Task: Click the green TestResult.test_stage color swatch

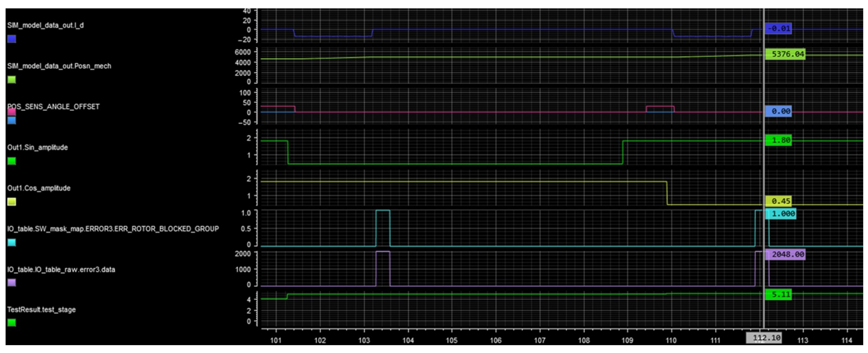Action: pos(12,323)
